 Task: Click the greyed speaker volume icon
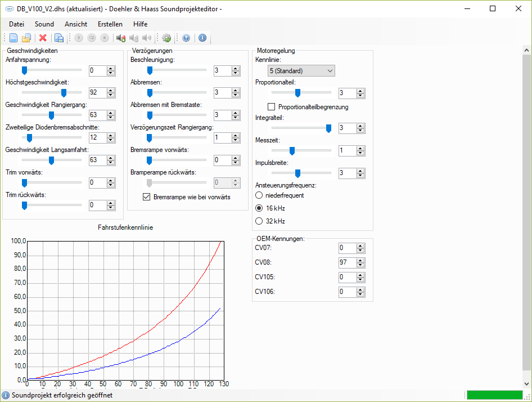pos(147,38)
